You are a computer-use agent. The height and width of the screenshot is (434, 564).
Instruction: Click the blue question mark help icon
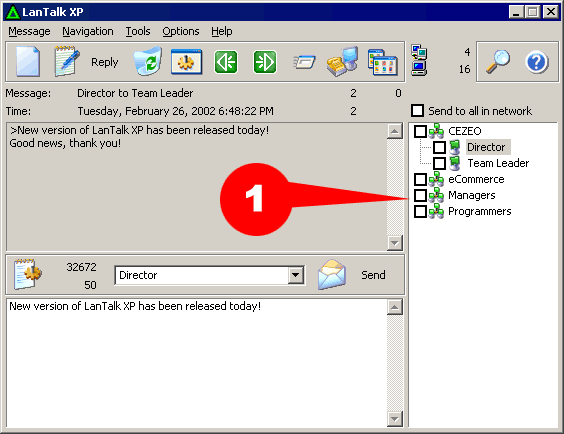click(536, 62)
